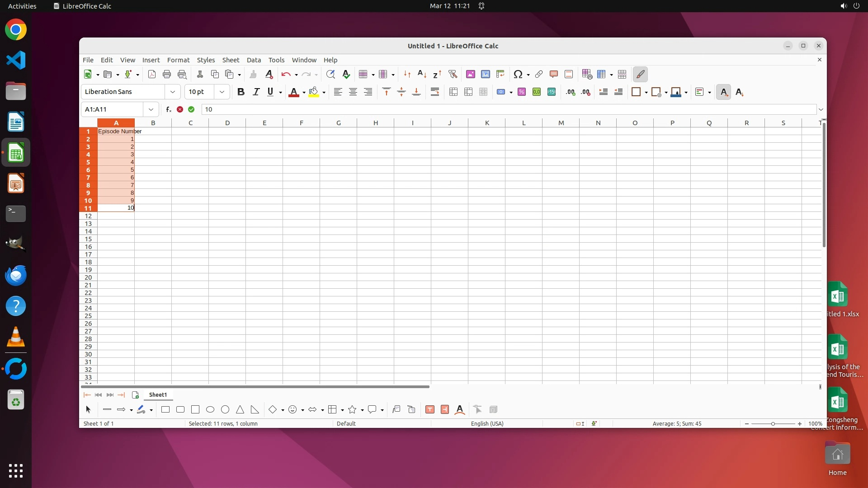Cancel input with red X button
The image size is (868, 488).
click(x=180, y=109)
